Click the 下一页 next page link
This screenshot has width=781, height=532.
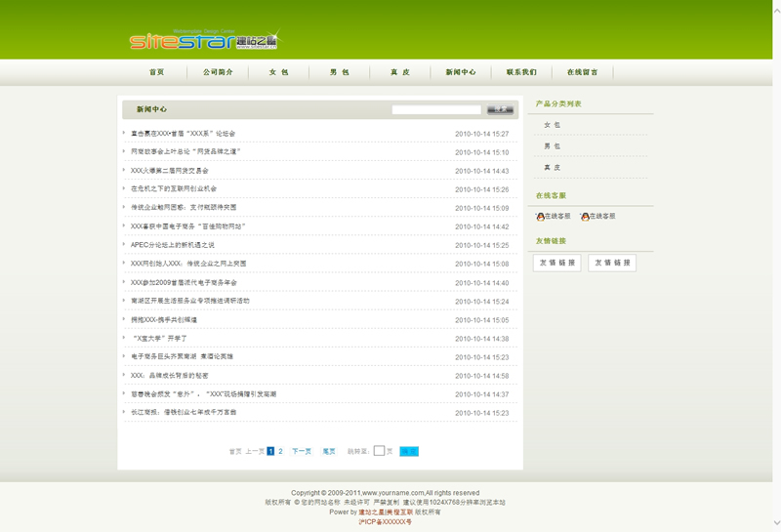click(302, 452)
